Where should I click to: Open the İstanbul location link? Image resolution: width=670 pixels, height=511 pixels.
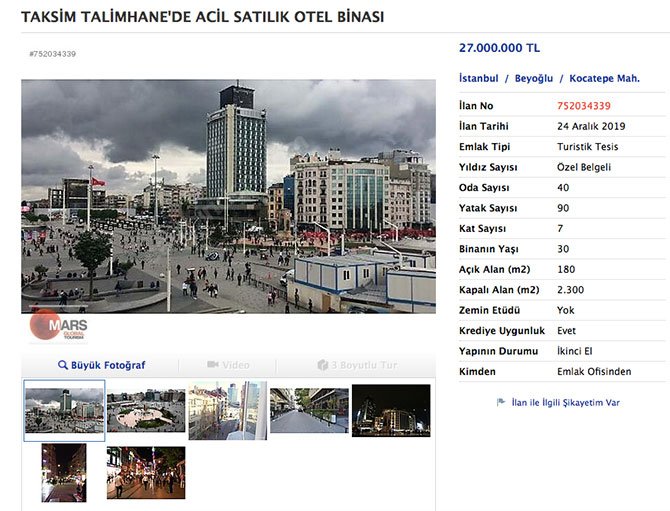coord(478,78)
